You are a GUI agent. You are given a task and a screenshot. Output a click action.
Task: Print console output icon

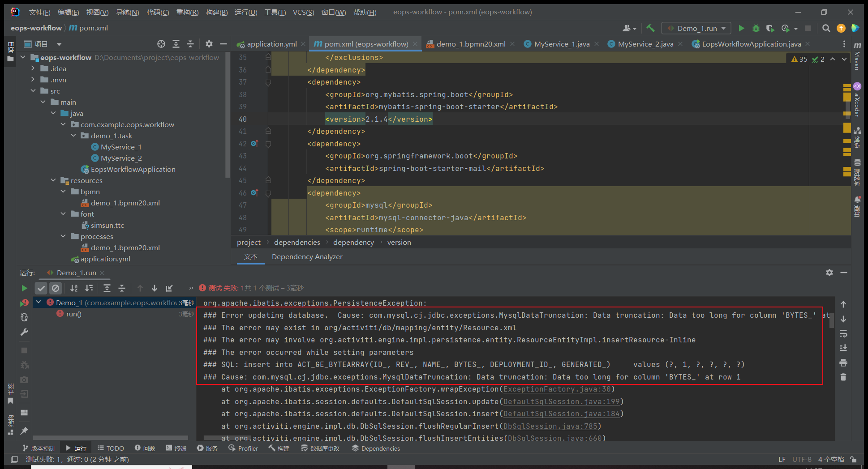click(843, 363)
